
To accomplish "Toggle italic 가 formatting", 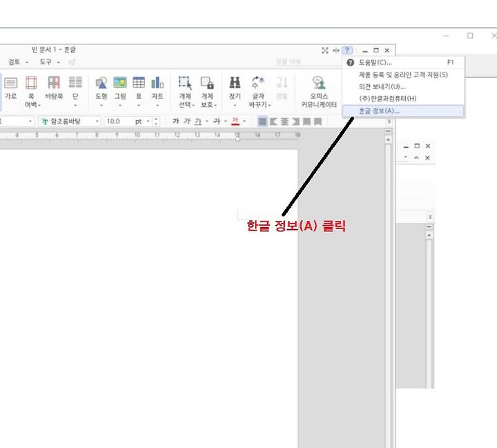I will point(187,121).
